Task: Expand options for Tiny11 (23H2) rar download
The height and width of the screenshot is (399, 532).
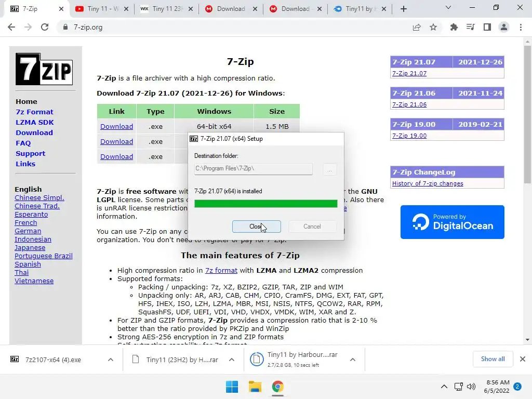Action: point(232,360)
